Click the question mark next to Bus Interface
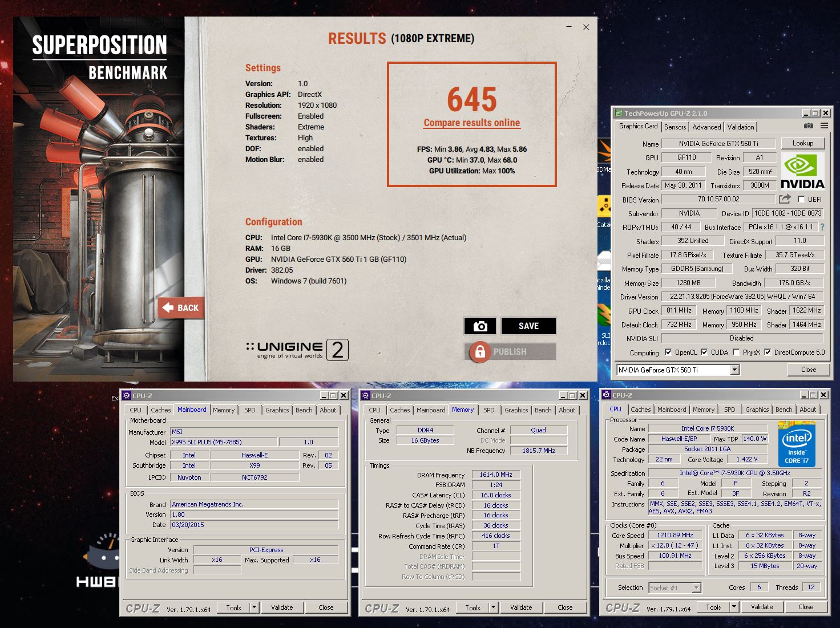The image size is (840, 628). tap(822, 227)
